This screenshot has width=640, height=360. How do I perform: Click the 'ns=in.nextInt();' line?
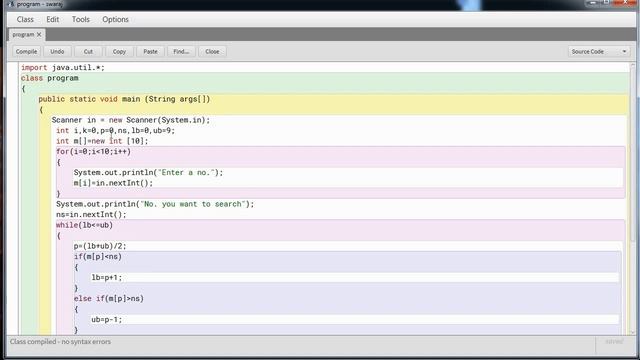point(91,214)
